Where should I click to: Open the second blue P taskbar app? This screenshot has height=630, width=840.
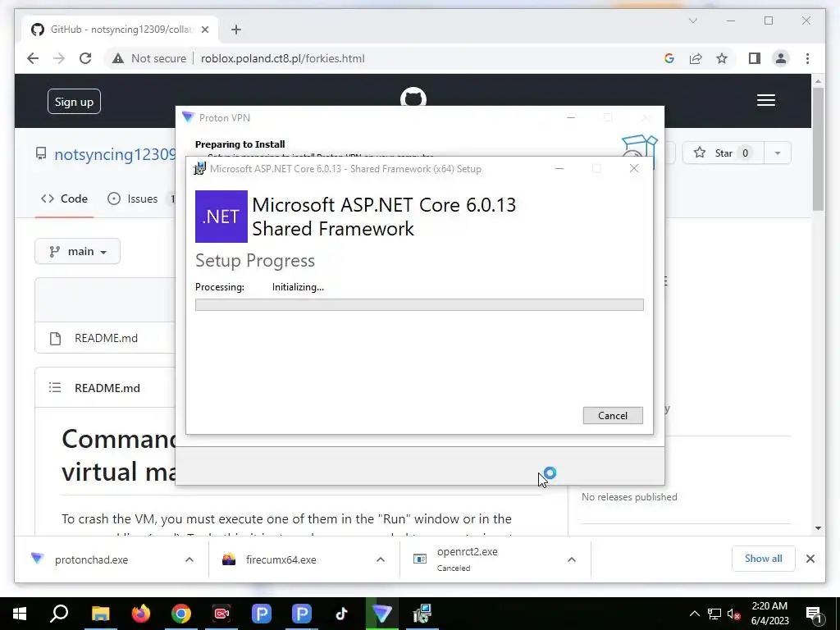click(x=302, y=614)
